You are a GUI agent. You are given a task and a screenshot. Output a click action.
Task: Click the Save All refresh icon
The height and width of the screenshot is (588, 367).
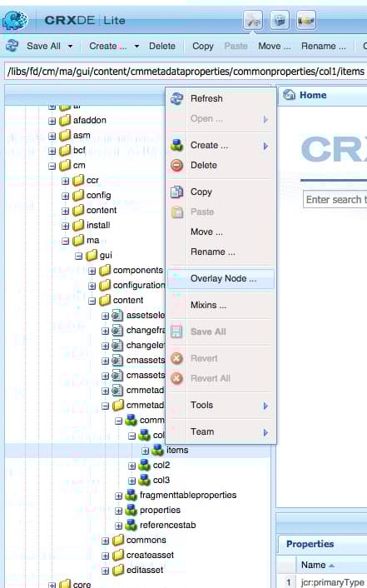[12, 46]
